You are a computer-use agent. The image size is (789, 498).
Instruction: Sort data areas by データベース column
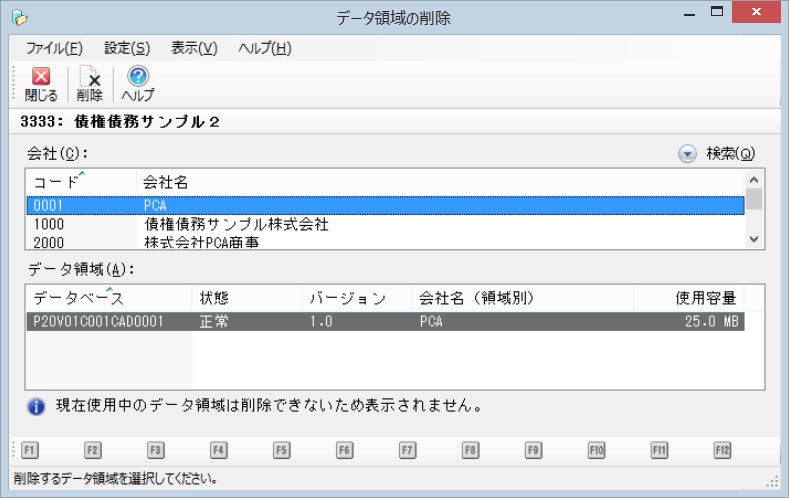109,298
